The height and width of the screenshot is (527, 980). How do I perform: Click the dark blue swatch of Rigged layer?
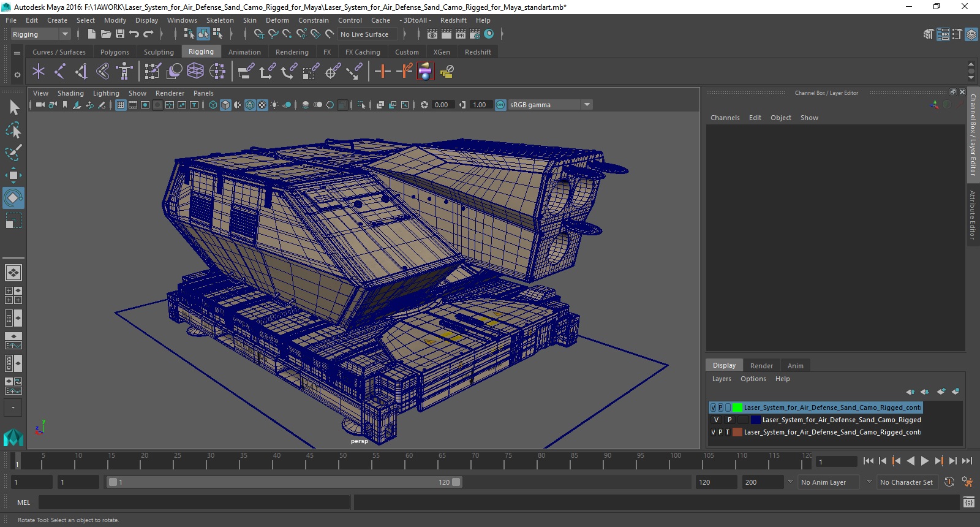(x=756, y=420)
